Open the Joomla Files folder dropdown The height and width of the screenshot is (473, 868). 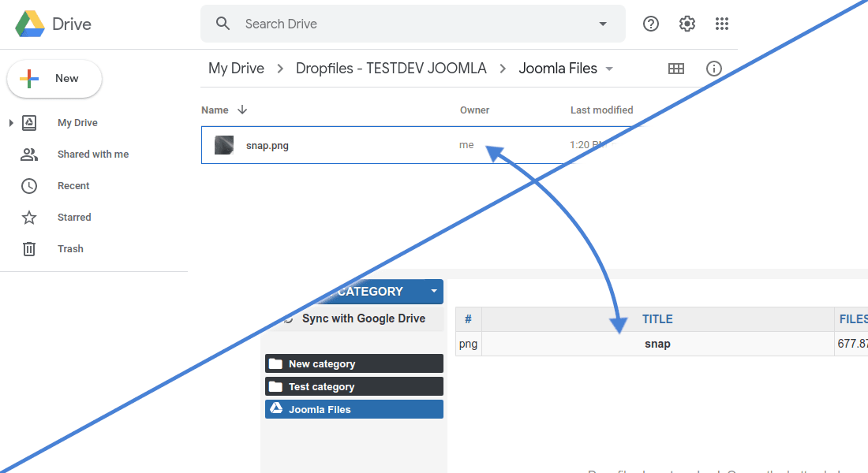tap(609, 69)
